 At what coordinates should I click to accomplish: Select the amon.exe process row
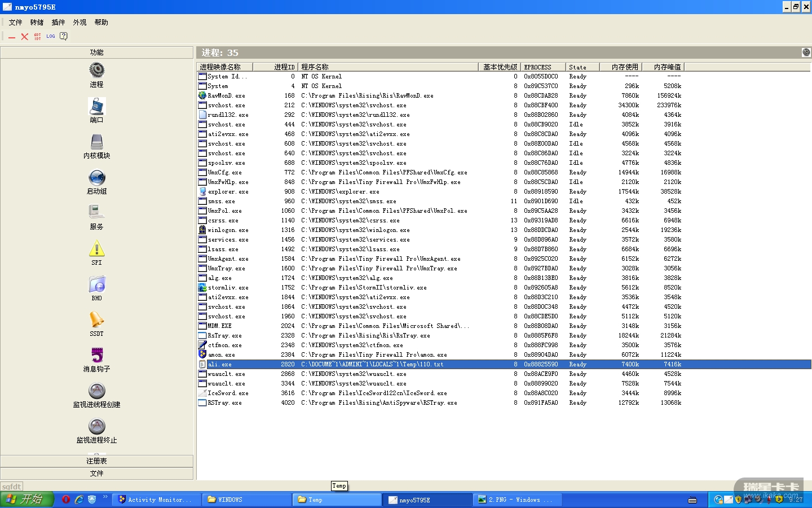pyautogui.click(x=504, y=354)
